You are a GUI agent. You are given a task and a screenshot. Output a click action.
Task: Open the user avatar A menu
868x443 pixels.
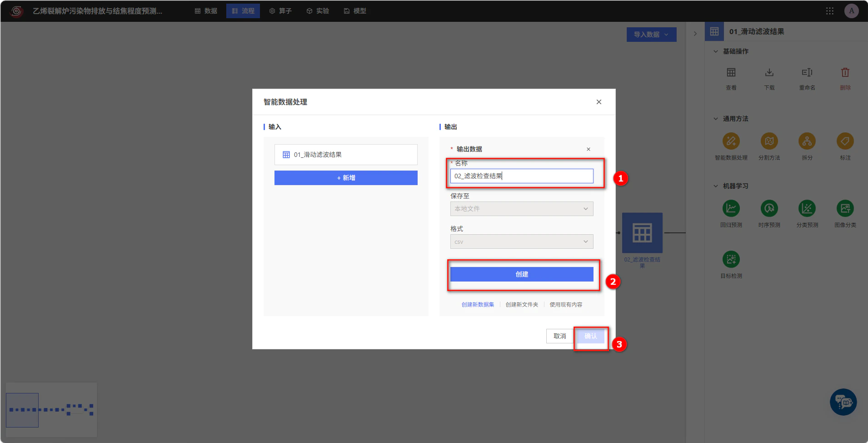pyautogui.click(x=852, y=11)
